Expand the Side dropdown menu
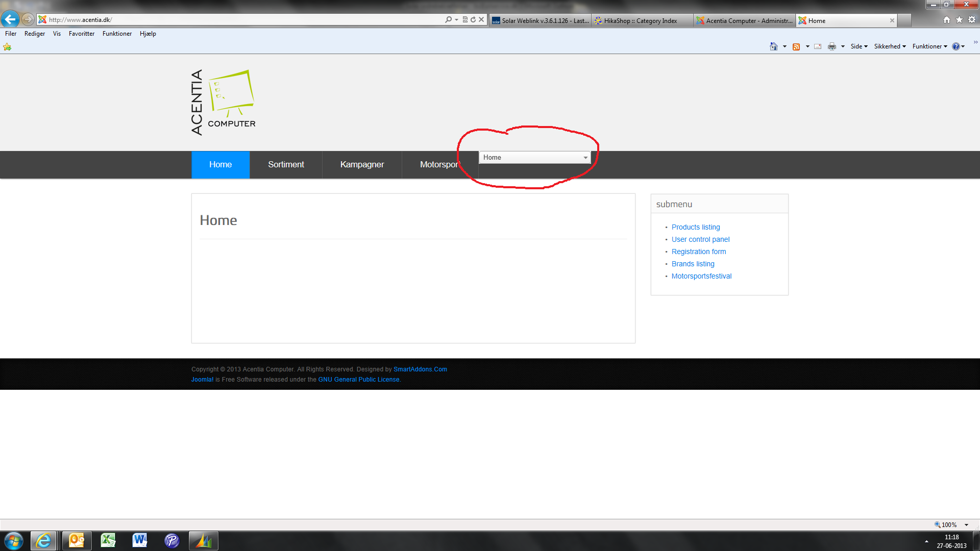This screenshot has width=980, height=551. click(x=859, y=46)
